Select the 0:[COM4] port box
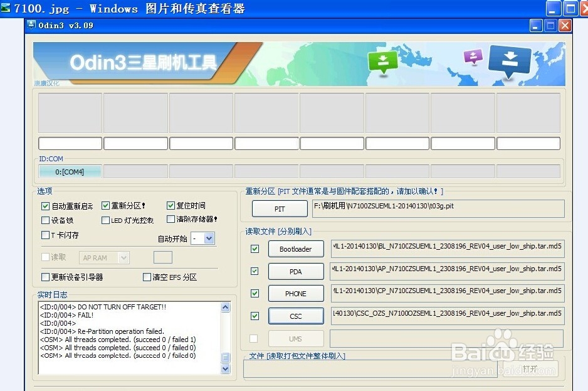 pos(70,170)
